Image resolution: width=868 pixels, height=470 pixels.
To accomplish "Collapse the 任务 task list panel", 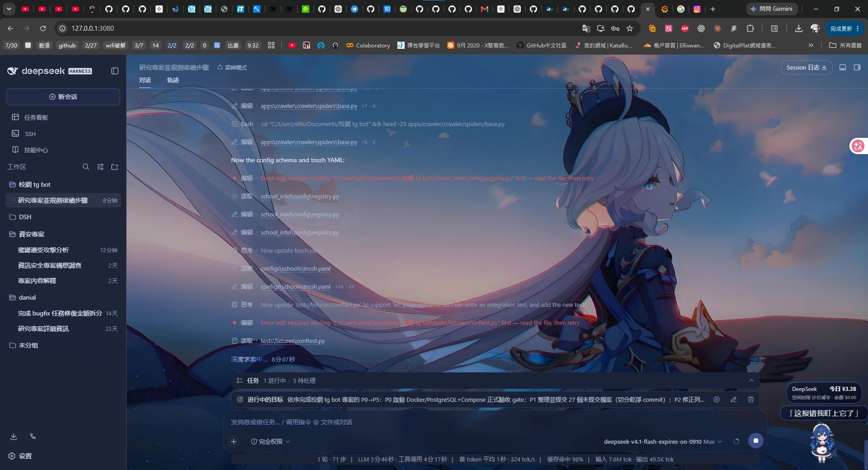I will 751,381.
